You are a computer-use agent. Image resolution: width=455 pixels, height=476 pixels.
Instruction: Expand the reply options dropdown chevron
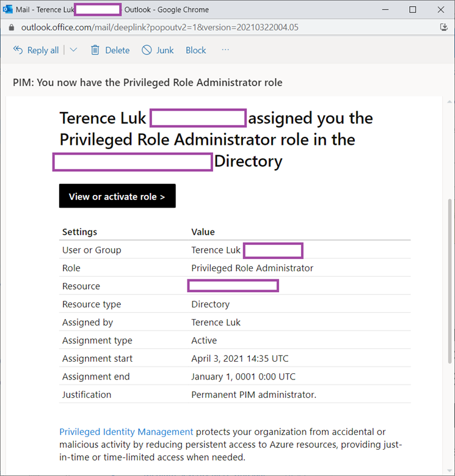tap(73, 49)
